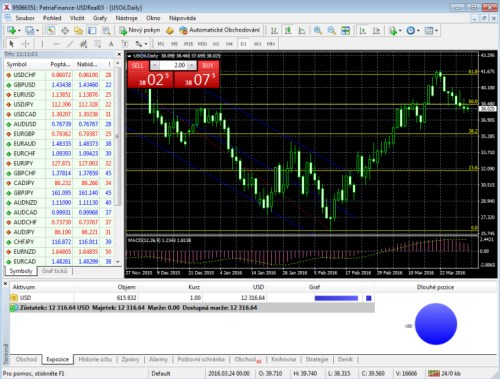Open the new chart dropdown arrow
The image size is (500, 379).
19,31
